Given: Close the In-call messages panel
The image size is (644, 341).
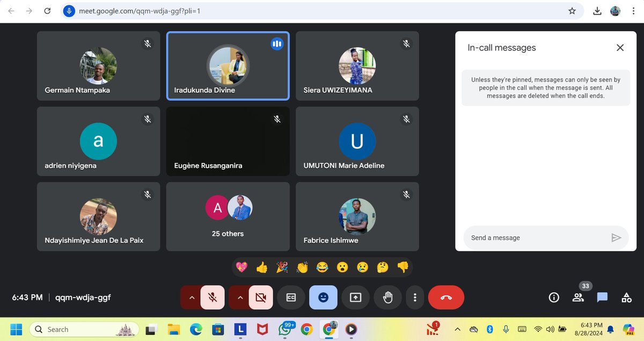Looking at the screenshot, I should (620, 47).
